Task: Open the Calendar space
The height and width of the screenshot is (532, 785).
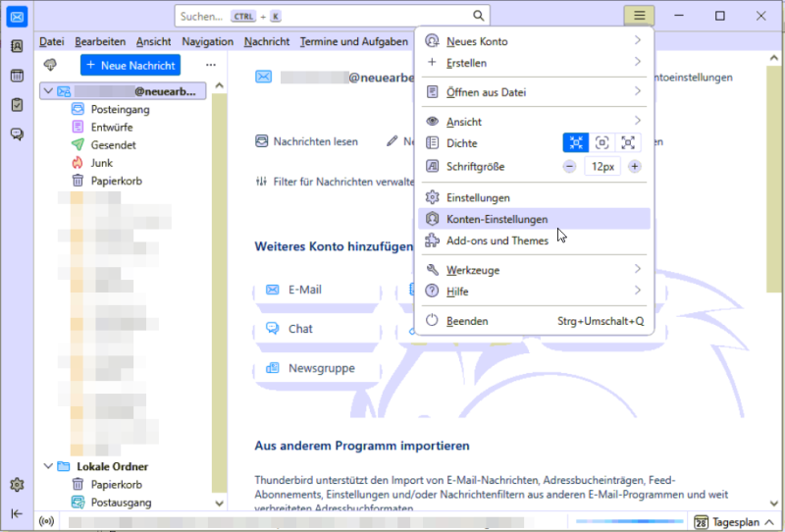Action: tap(17, 76)
